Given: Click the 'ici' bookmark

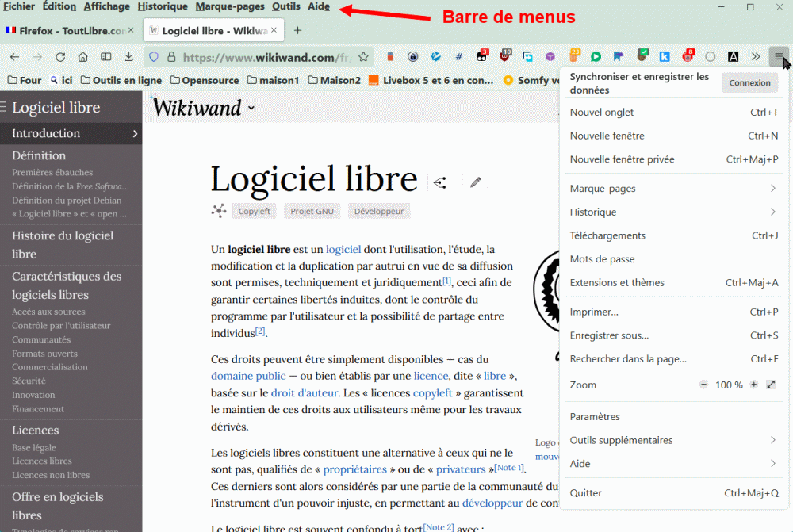Looking at the screenshot, I should pyautogui.click(x=61, y=80).
